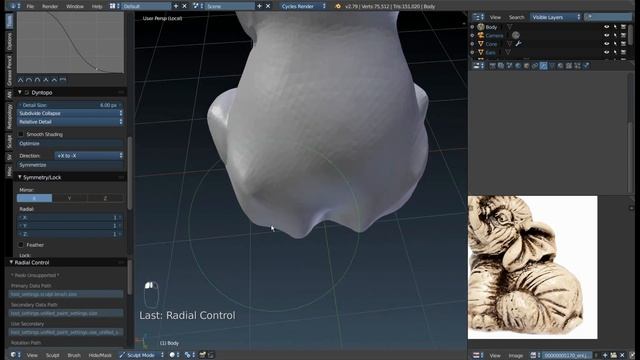
Task: Toggle renderability of the Body object
Action: point(623,27)
